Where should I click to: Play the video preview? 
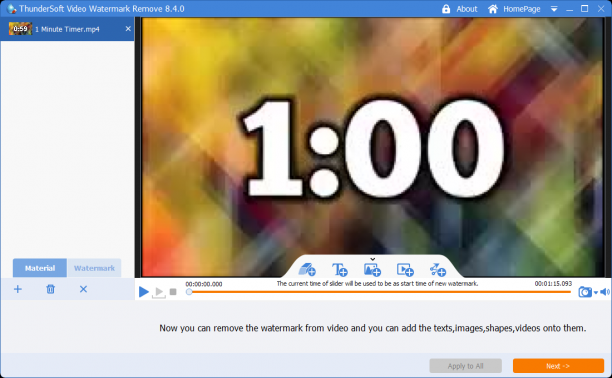pyautogui.click(x=144, y=291)
